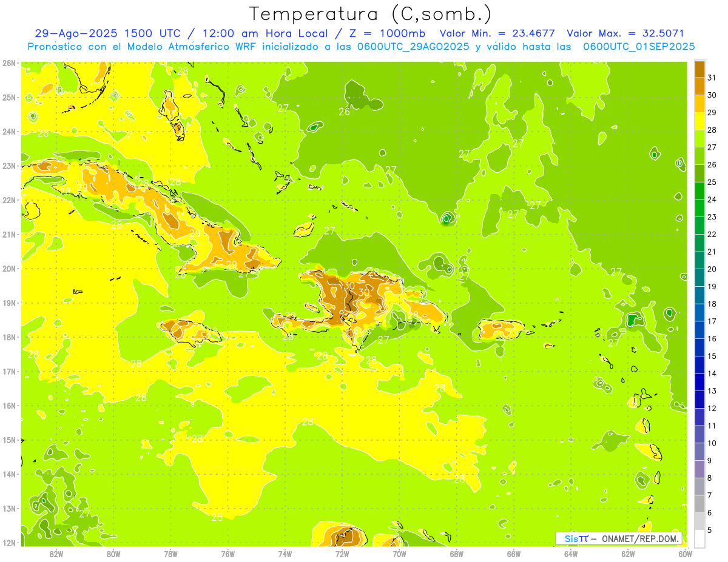This screenshot has height=562, width=728.
Task: Click the 72W longitude axis label
Action: (342, 554)
